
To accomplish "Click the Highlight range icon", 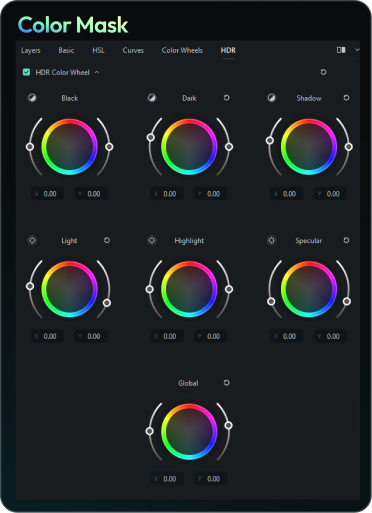I will [x=152, y=240].
